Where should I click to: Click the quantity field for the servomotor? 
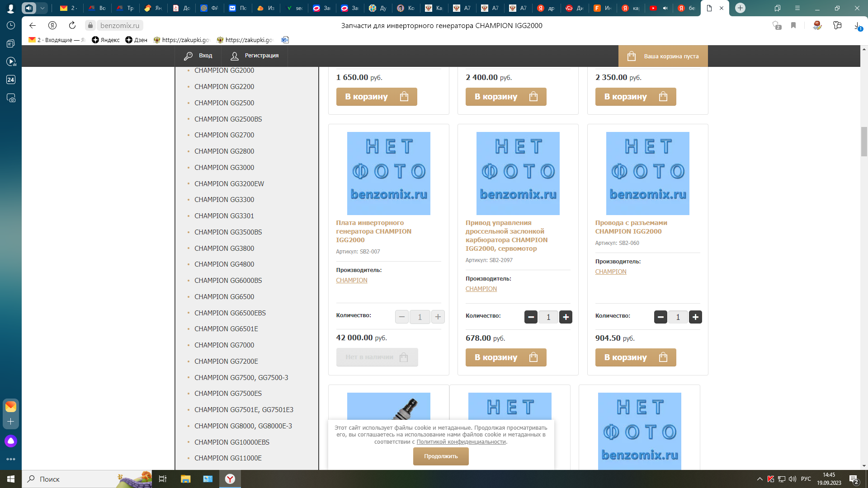(x=548, y=317)
